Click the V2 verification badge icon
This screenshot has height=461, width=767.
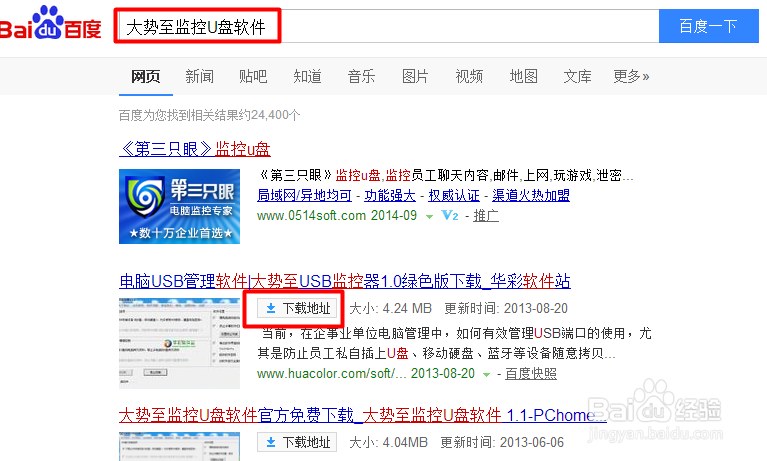pyautogui.click(x=450, y=215)
